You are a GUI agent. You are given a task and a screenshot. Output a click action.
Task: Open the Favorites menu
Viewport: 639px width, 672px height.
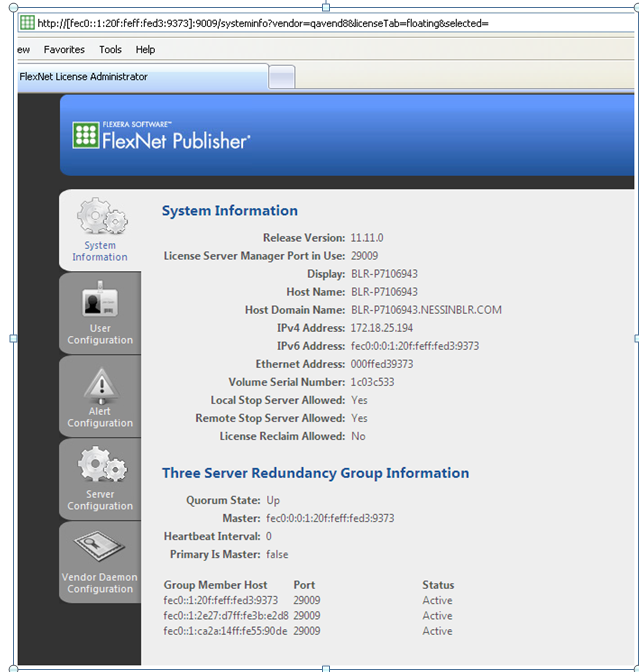[64, 49]
